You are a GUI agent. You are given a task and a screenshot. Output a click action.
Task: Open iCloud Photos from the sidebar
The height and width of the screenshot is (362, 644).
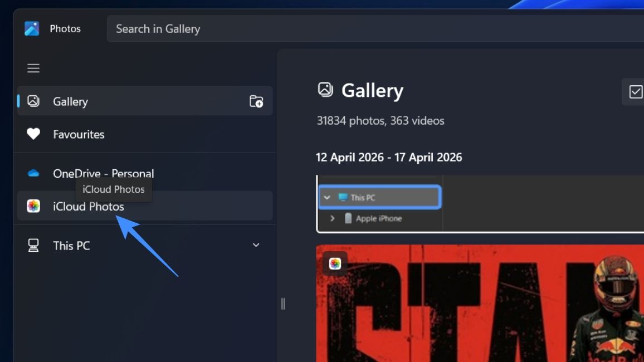88,206
